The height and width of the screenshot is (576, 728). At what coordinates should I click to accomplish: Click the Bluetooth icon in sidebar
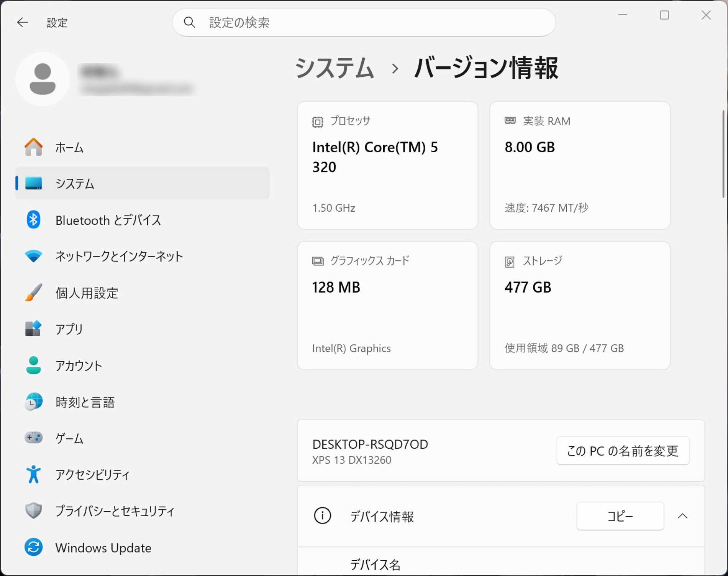coord(33,220)
